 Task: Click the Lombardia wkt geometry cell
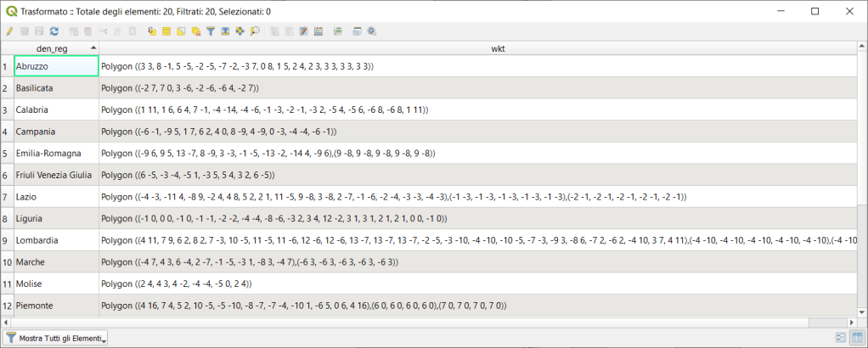(x=476, y=240)
